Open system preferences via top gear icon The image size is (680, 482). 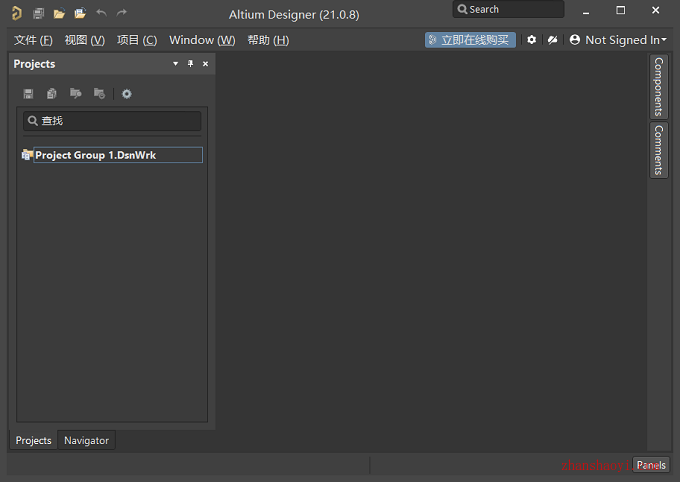[x=531, y=40]
